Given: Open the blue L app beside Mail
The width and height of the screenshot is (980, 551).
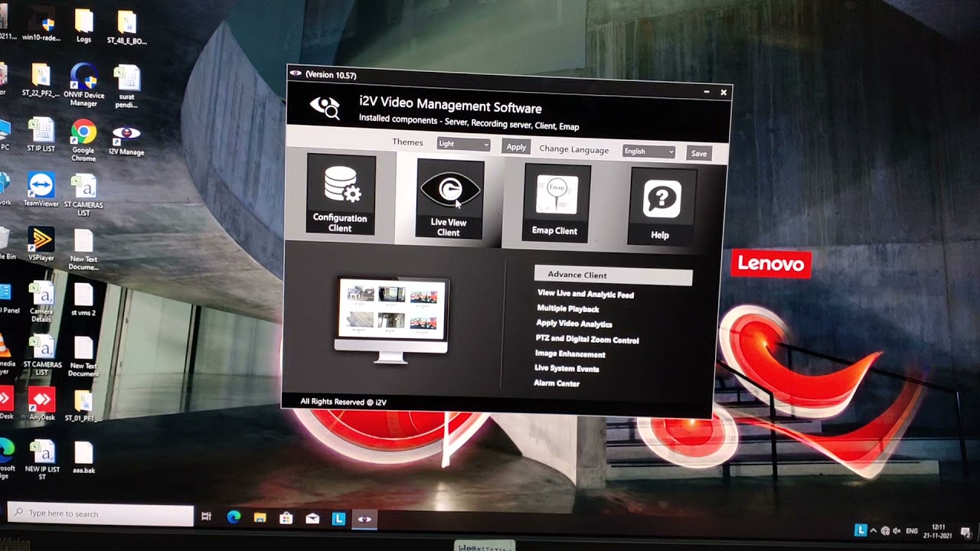Looking at the screenshot, I should pos(338,519).
